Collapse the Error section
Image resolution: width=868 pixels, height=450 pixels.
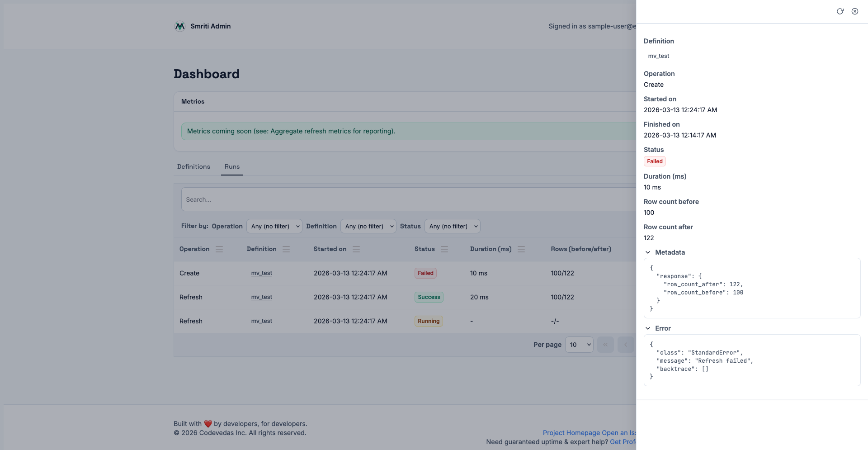click(648, 328)
